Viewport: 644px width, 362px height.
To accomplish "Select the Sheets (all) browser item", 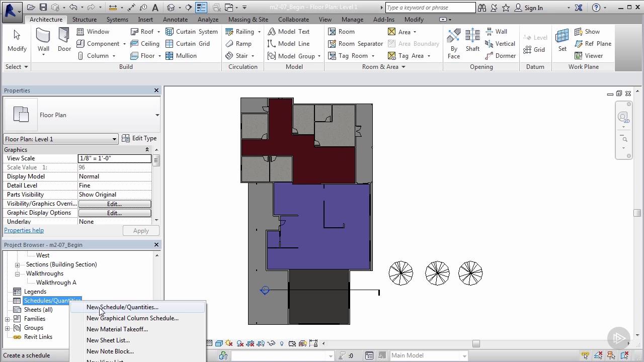I will coord(38,310).
